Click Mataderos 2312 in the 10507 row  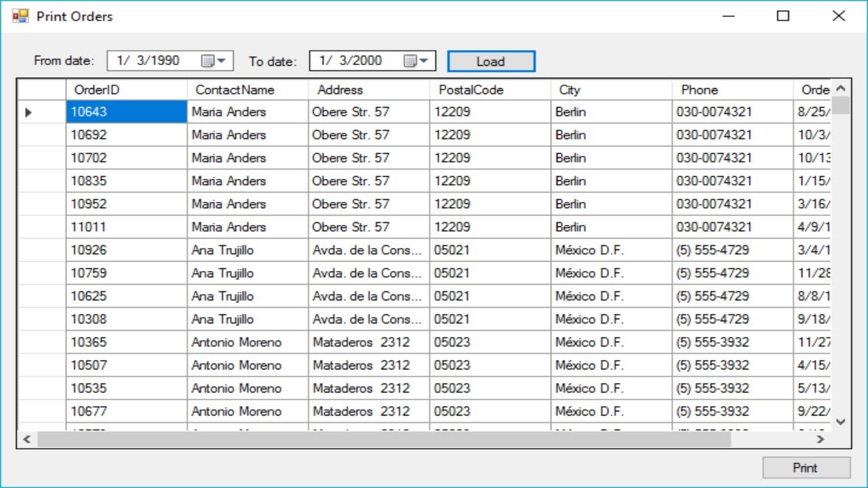(x=369, y=365)
